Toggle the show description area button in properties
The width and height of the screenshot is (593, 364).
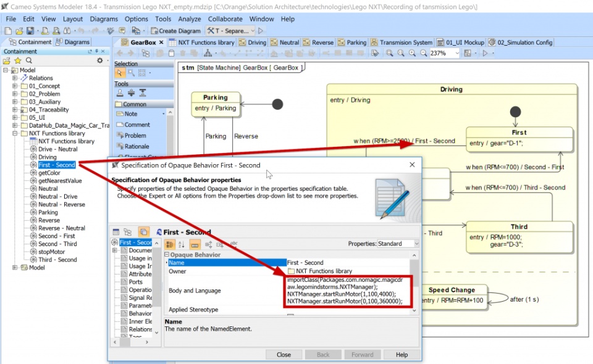point(195,244)
